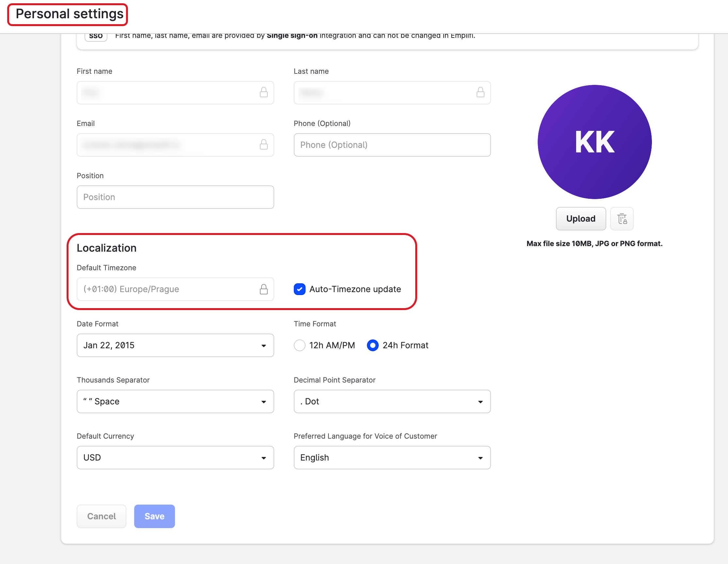Viewport: 728px width, 564px height.
Task: Open the Date Format dropdown
Action: (175, 345)
